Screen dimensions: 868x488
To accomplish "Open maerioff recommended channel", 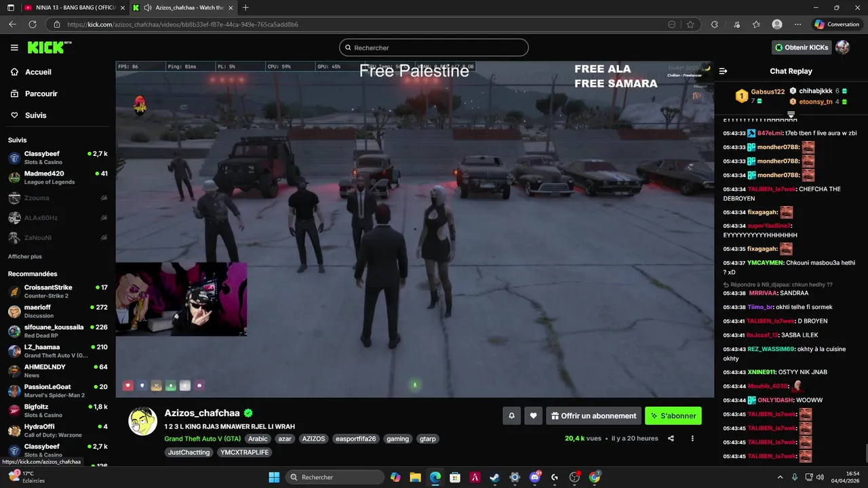I will click(58, 311).
